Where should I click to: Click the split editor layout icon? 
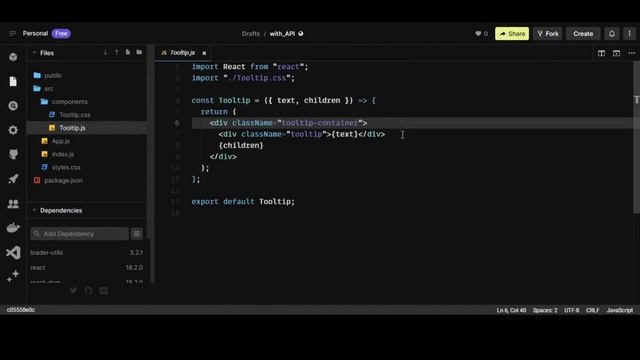(x=601, y=53)
